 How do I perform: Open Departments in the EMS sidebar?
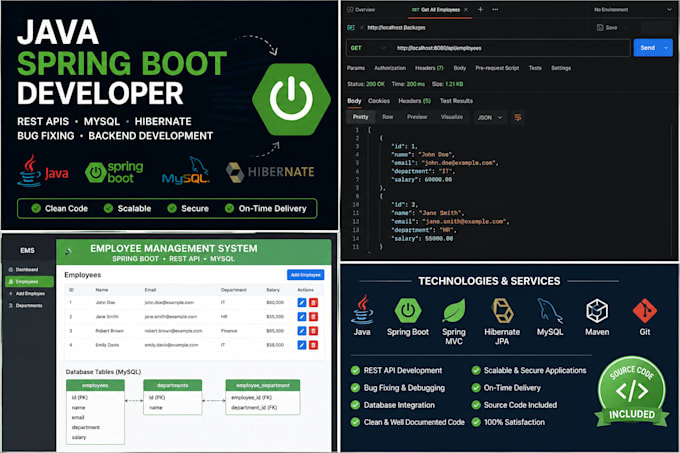pos(26,306)
